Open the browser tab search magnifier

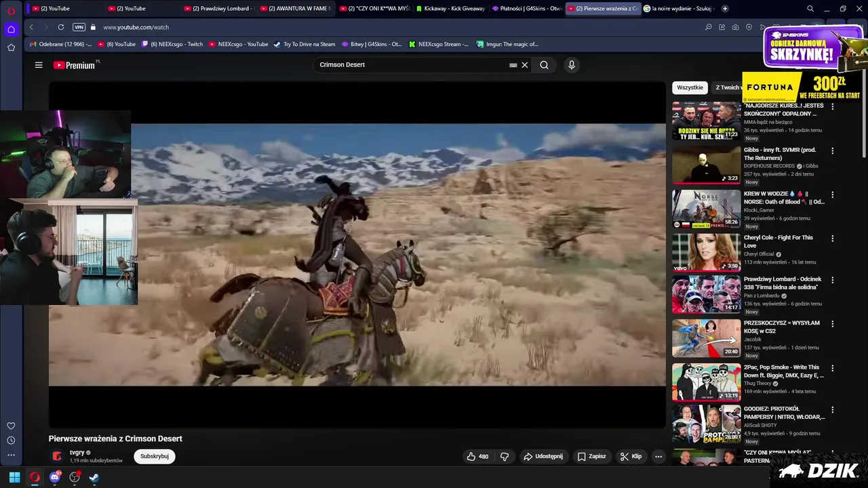pos(810,8)
